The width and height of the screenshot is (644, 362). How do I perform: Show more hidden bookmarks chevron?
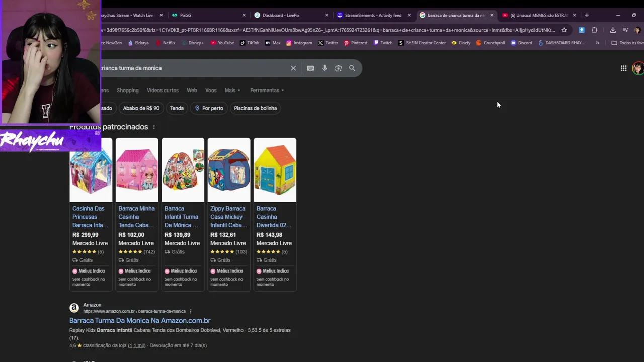point(597,43)
